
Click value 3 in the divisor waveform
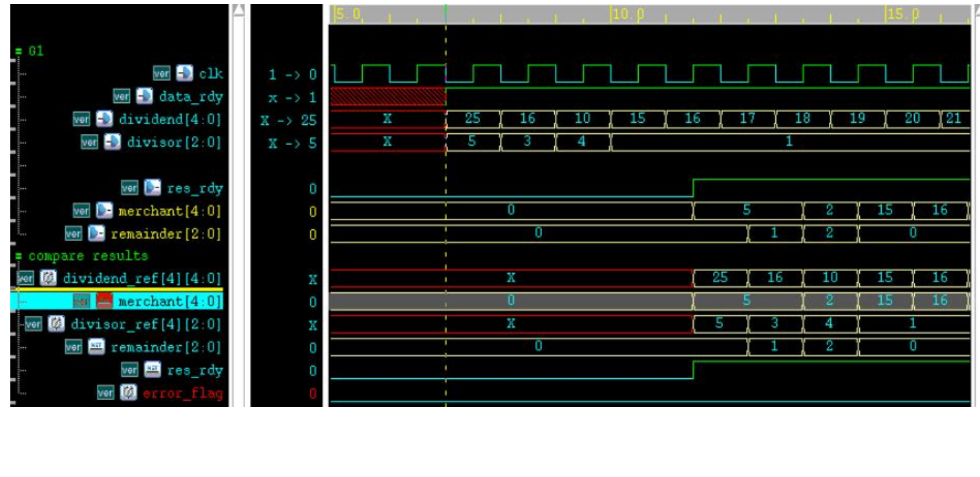click(x=527, y=141)
